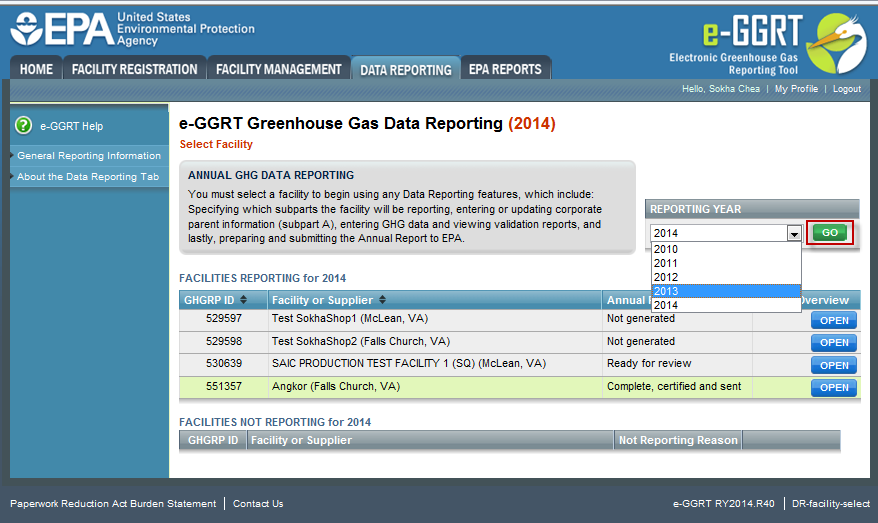Click the Logout link
The image size is (878, 523).
tap(847, 88)
